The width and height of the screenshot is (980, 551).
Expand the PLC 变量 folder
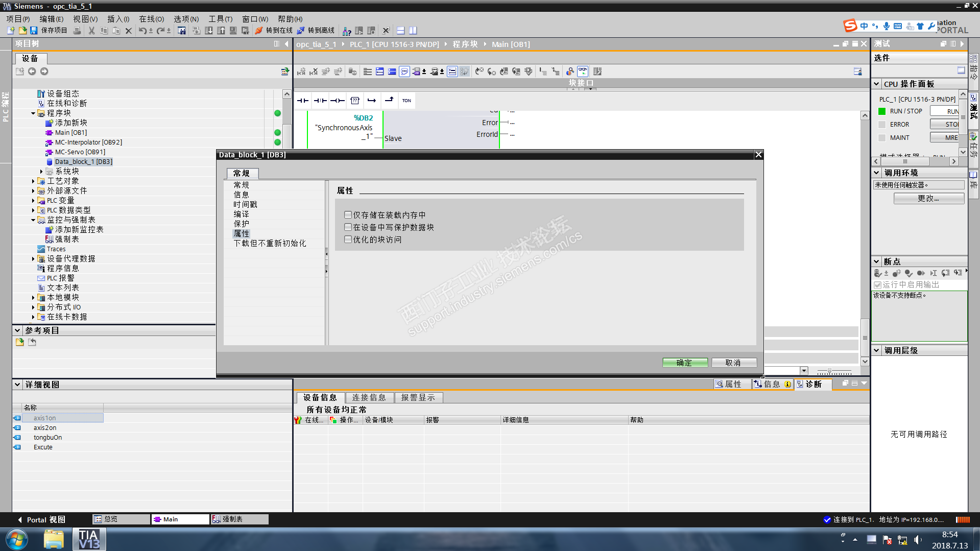click(x=33, y=201)
